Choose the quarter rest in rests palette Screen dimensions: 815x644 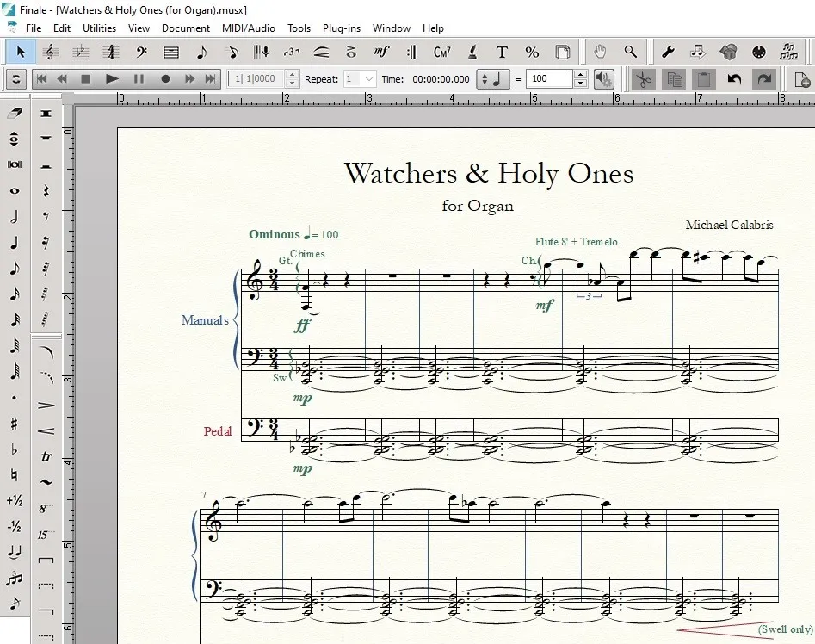[46, 191]
